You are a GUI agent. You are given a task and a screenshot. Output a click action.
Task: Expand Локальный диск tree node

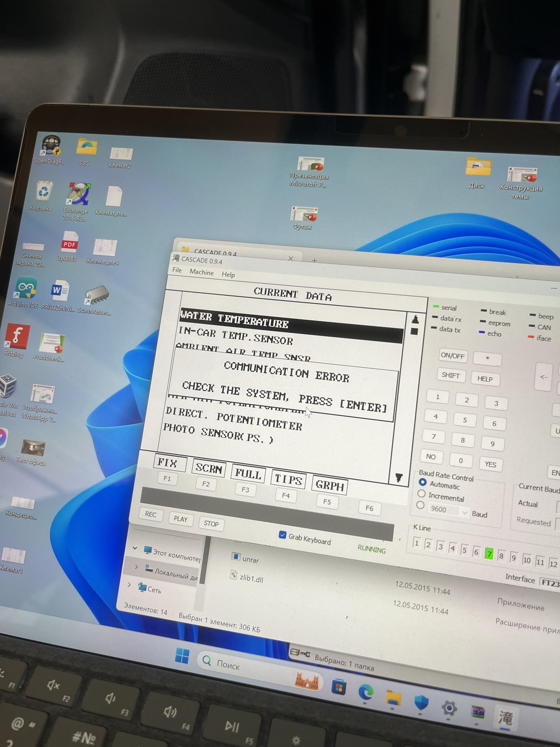pyautogui.click(x=136, y=566)
